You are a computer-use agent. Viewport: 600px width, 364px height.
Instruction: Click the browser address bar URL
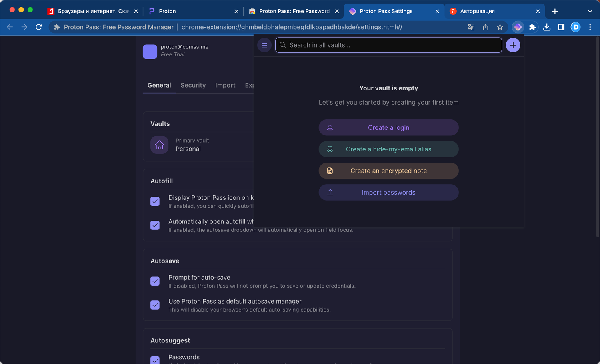tap(292, 27)
